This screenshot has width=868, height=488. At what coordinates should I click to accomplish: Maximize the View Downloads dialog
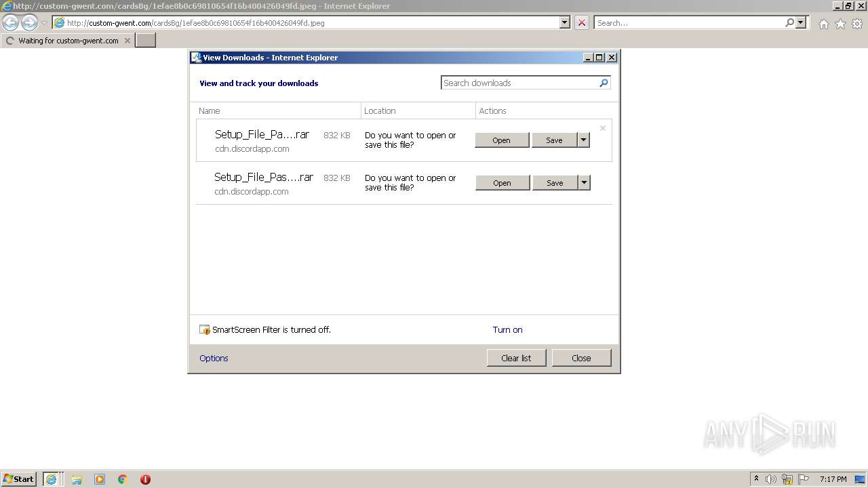click(x=599, y=58)
